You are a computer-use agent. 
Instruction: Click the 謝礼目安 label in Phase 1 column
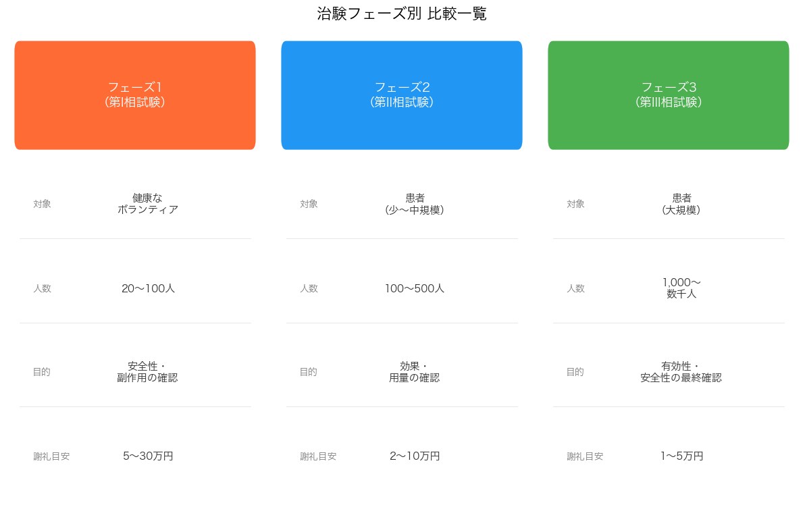click(51, 456)
